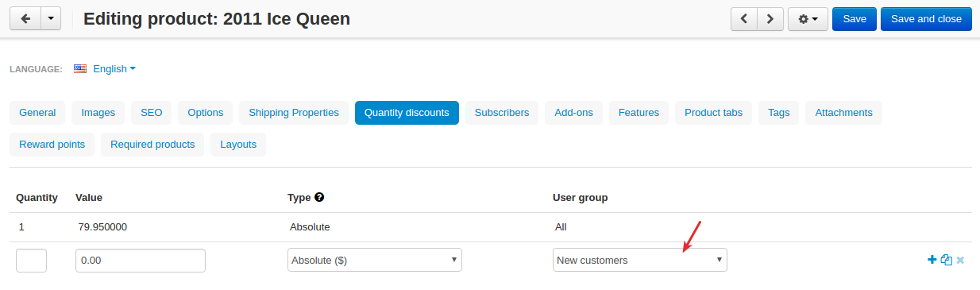The height and width of the screenshot is (290, 980).
Task: Click the All user group cell
Action: [561, 227]
